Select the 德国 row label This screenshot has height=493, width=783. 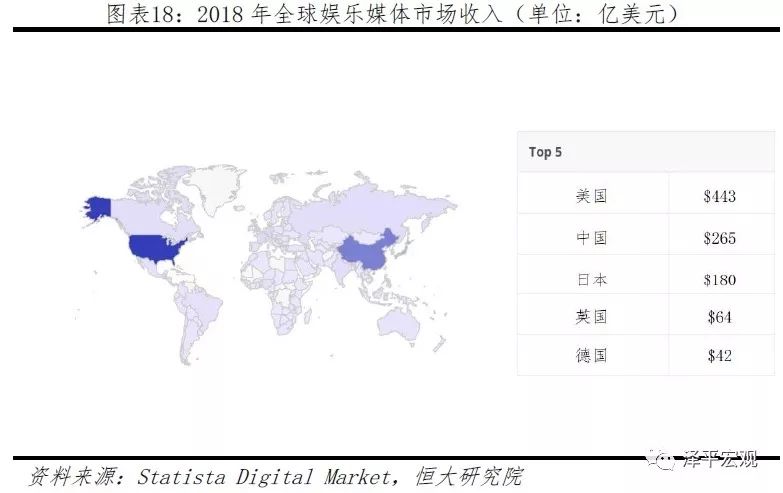(592, 355)
